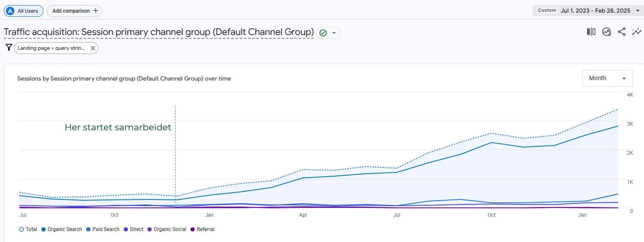Click the plus icon in Add comparison
This screenshot has width=644, height=242.
[x=95, y=11]
